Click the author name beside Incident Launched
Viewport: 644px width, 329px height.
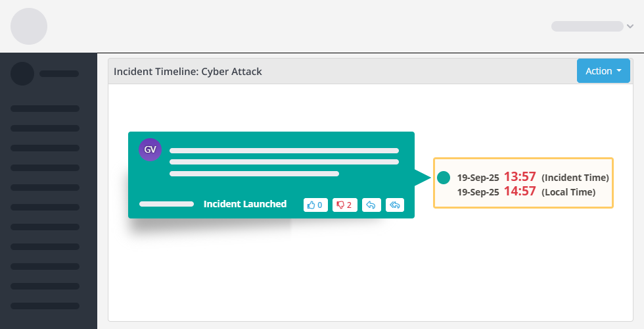[x=166, y=204]
